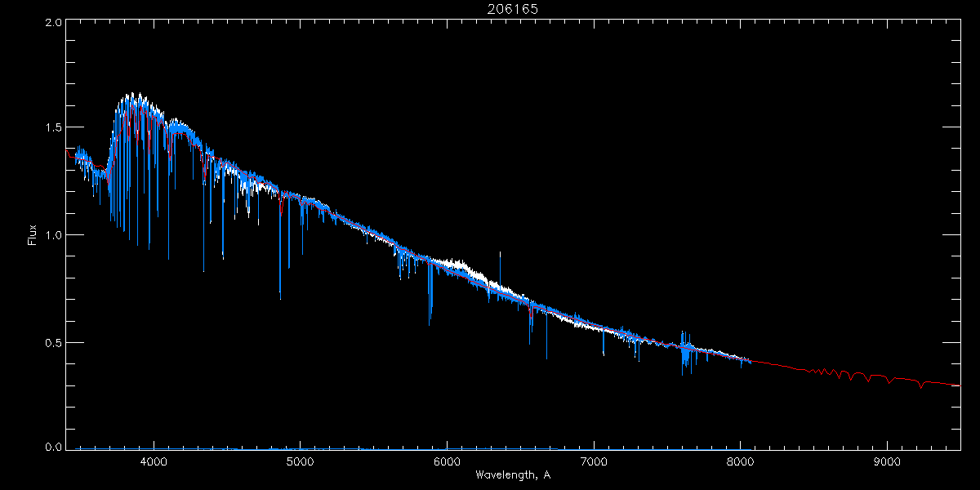Click the 9000 wavelength tick label

pyautogui.click(x=888, y=462)
